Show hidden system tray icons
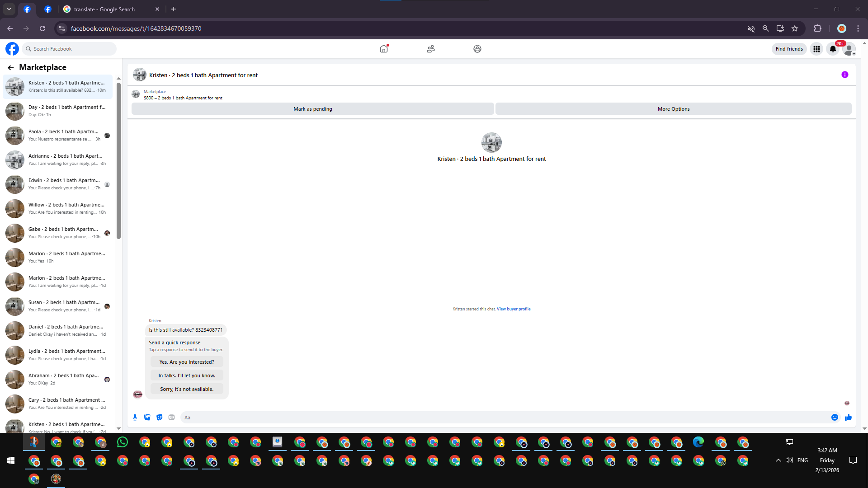 click(x=778, y=460)
